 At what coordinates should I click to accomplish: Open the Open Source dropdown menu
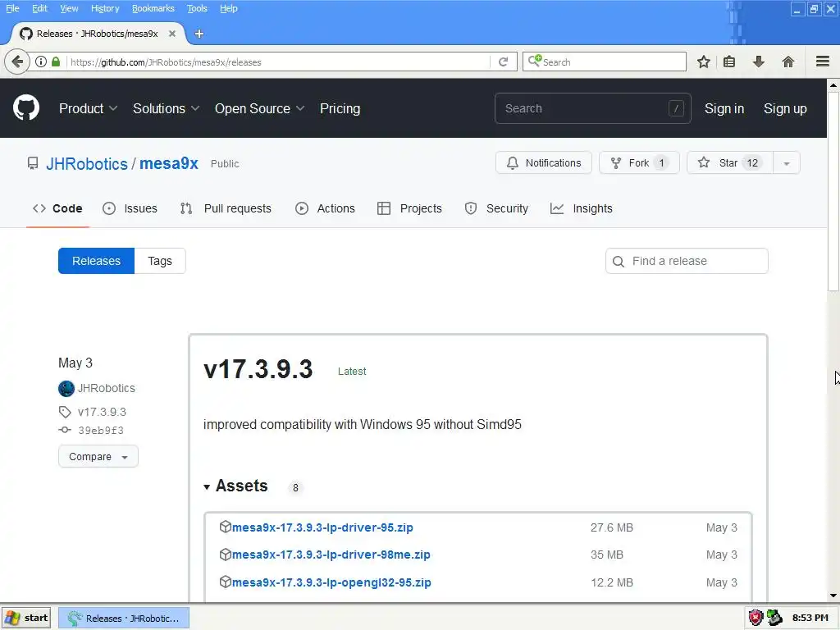[259, 109]
